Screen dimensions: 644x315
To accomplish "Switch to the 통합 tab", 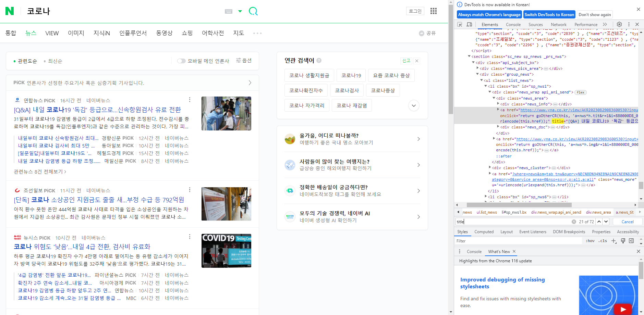I will pyautogui.click(x=11, y=33).
